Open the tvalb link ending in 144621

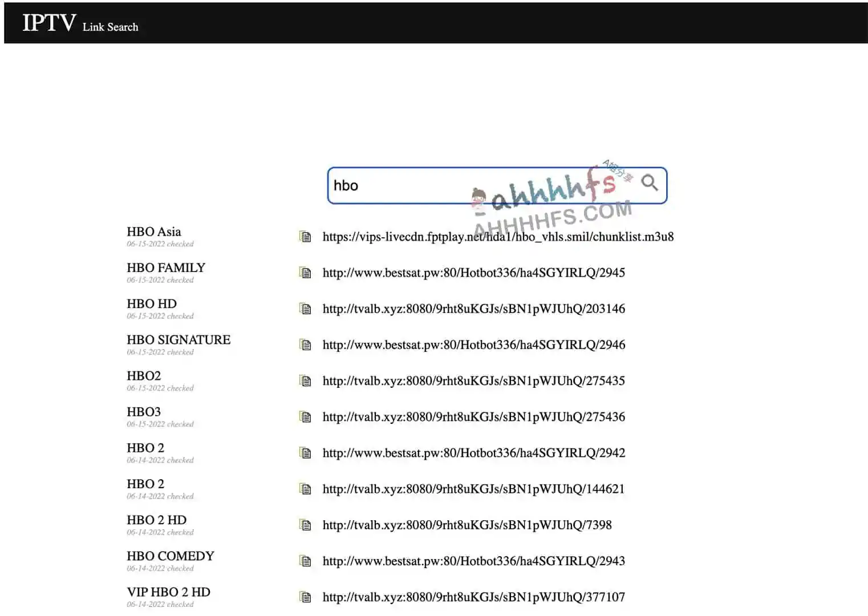pos(473,489)
